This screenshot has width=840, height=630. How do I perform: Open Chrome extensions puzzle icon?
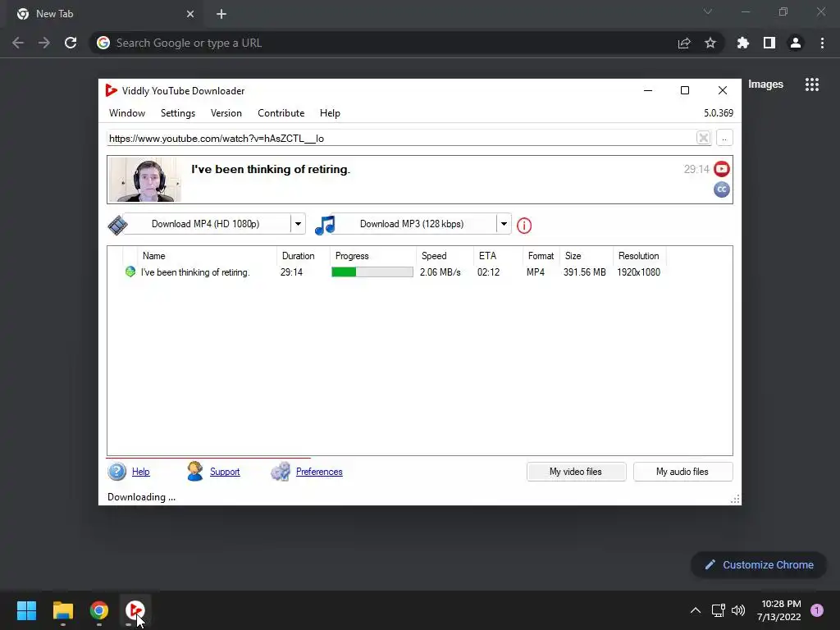pos(742,43)
